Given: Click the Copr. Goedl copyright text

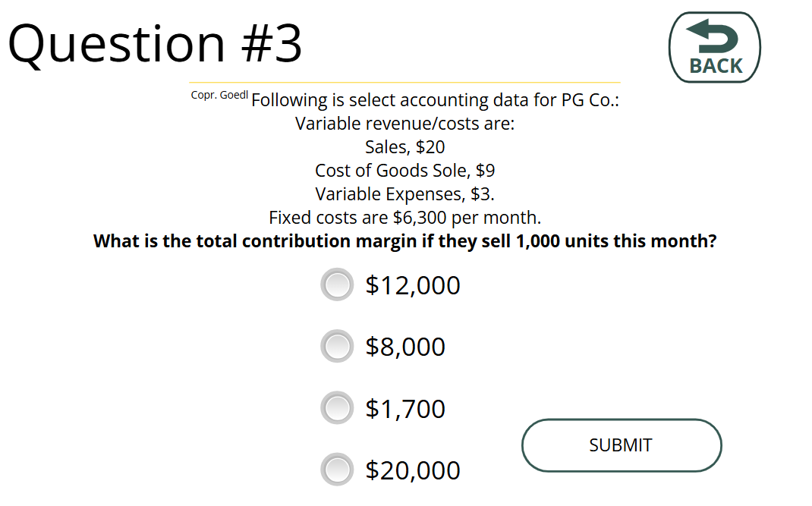Looking at the screenshot, I should [x=219, y=95].
